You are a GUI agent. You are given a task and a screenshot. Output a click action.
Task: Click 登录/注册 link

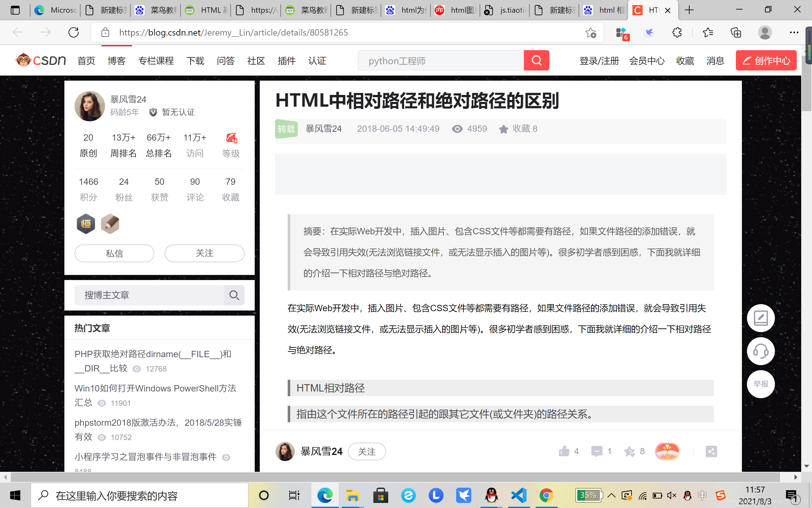599,61
